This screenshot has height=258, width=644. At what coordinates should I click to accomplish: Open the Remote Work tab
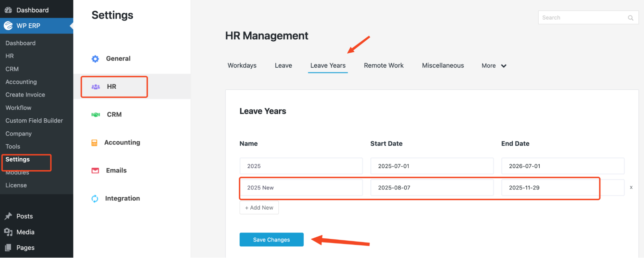click(x=384, y=65)
